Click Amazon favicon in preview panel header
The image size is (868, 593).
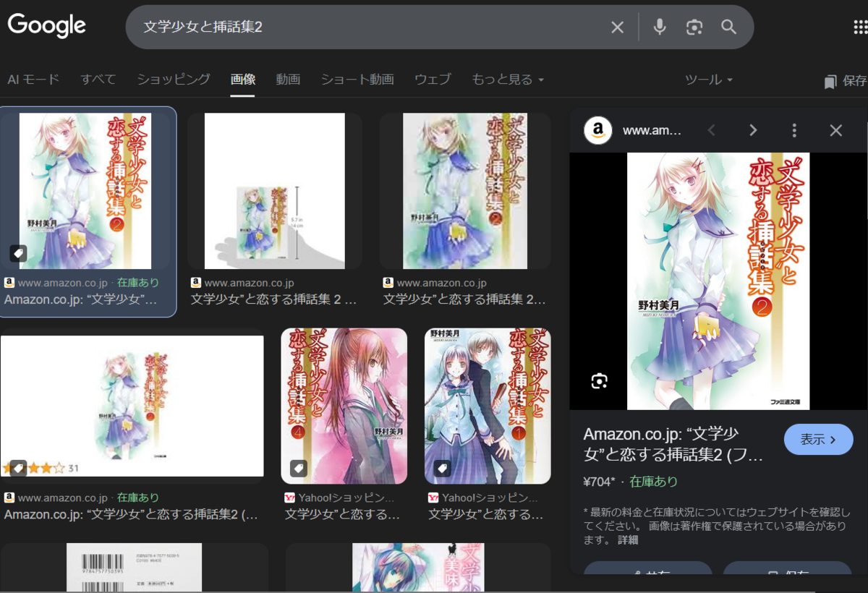click(598, 130)
